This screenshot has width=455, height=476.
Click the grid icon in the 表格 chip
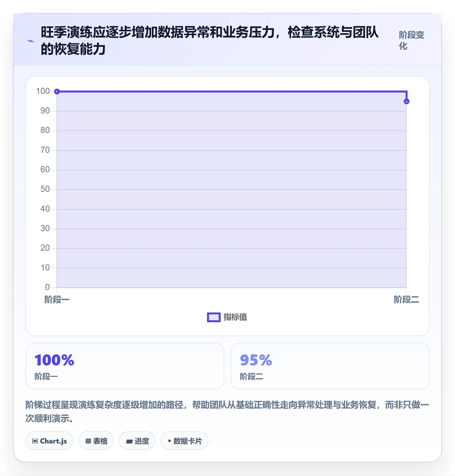(x=88, y=441)
